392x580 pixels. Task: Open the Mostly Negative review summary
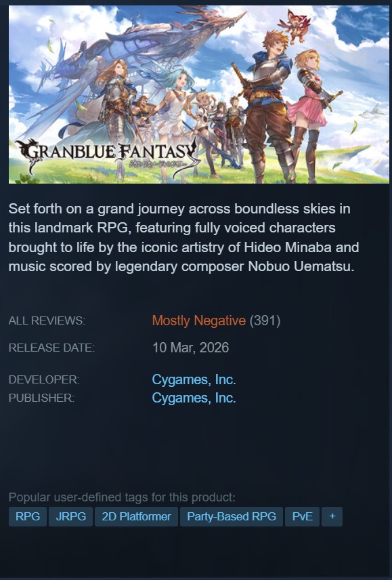(199, 320)
